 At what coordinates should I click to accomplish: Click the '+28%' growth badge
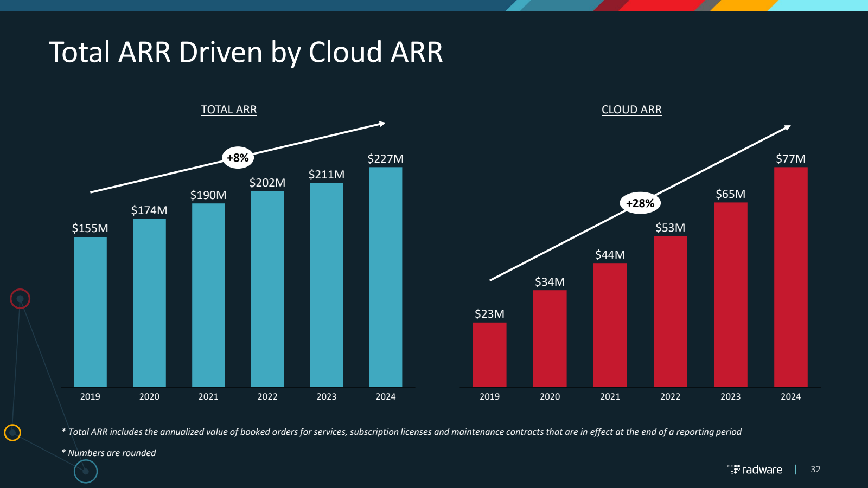pos(640,203)
